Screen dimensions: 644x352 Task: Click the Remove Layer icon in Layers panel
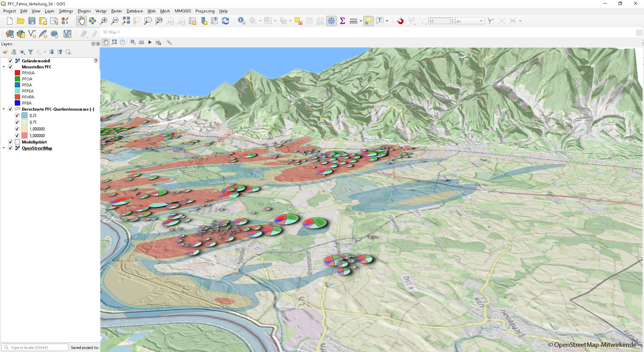coord(68,52)
